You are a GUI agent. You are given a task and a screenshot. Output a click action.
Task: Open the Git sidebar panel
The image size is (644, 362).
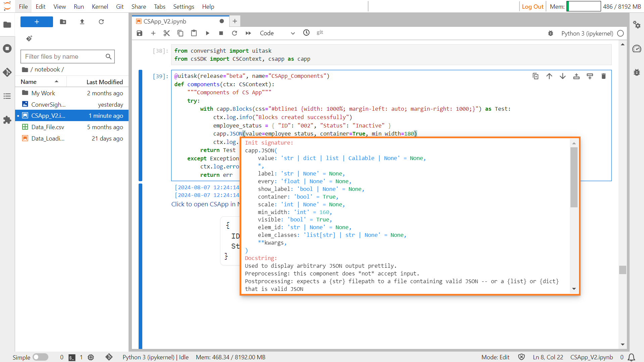(x=7, y=72)
